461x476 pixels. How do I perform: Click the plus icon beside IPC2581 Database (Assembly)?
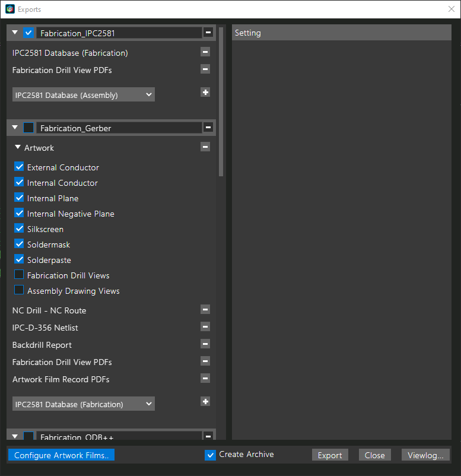(x=205, y=92)
